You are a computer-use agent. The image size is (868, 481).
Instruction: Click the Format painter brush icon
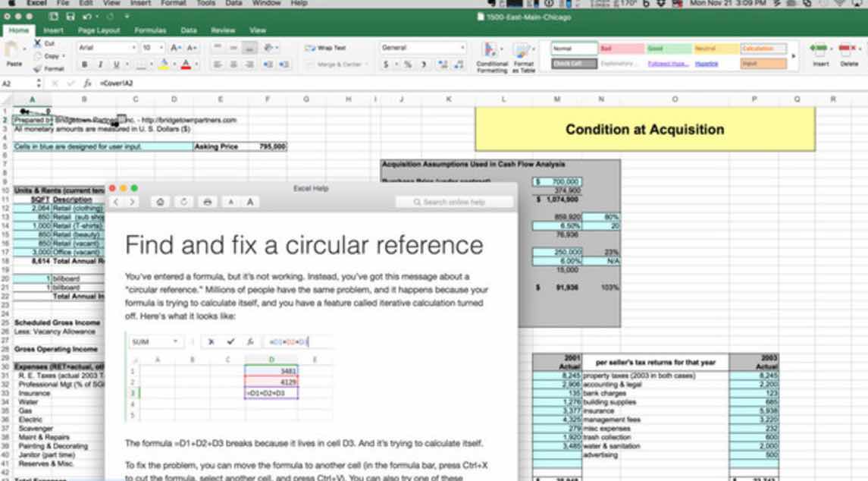[x=38, y=69]
